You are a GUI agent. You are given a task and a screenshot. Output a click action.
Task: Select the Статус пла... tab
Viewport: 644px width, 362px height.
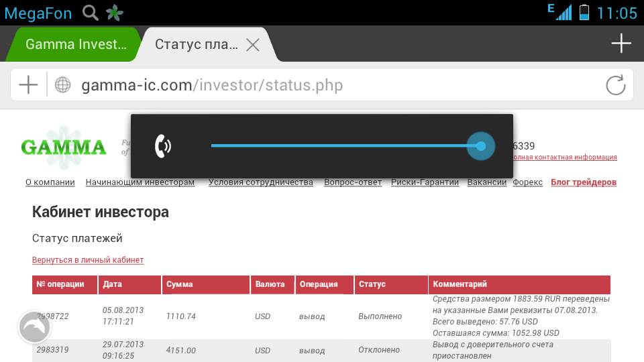pyautogui.click(x=197, y=44)
